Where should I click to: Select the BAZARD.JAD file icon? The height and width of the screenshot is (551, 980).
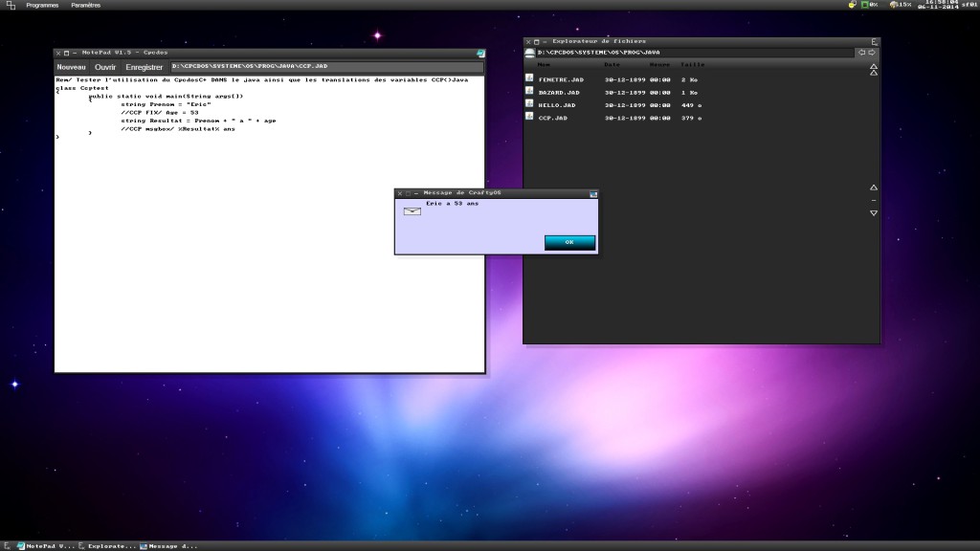point(529,91)
